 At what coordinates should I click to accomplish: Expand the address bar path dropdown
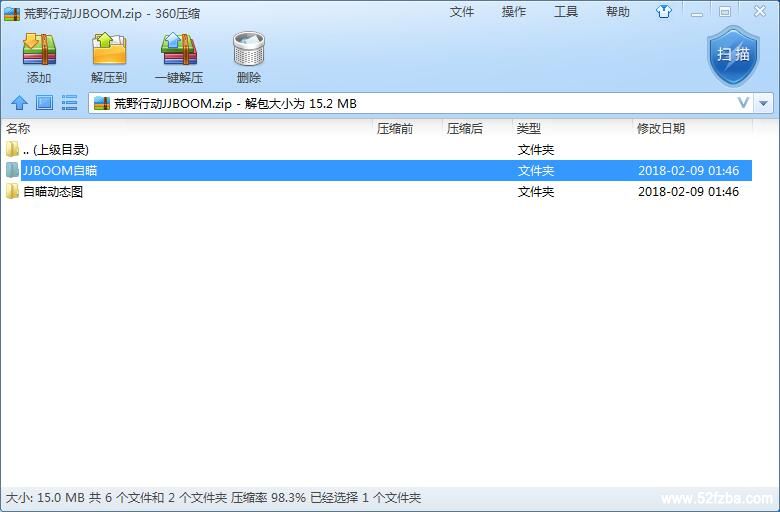tap(743, 103)
